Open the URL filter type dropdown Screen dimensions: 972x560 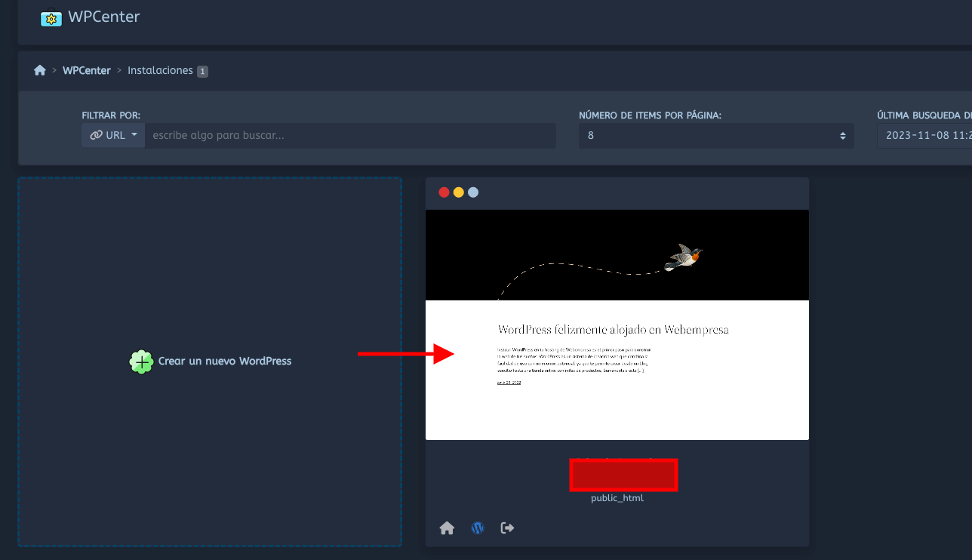click(113, 136)
